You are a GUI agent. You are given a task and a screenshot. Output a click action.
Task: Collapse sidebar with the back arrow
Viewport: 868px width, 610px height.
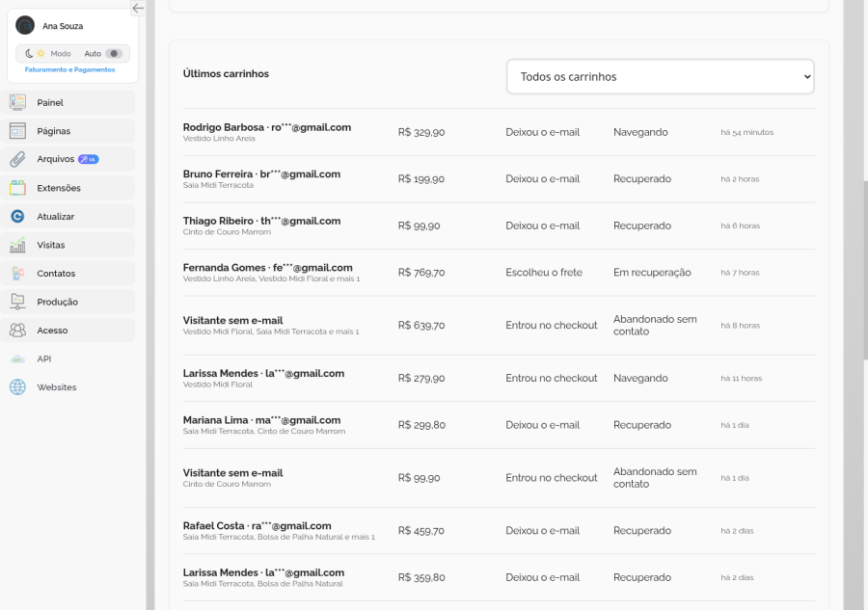click(138, 8)
